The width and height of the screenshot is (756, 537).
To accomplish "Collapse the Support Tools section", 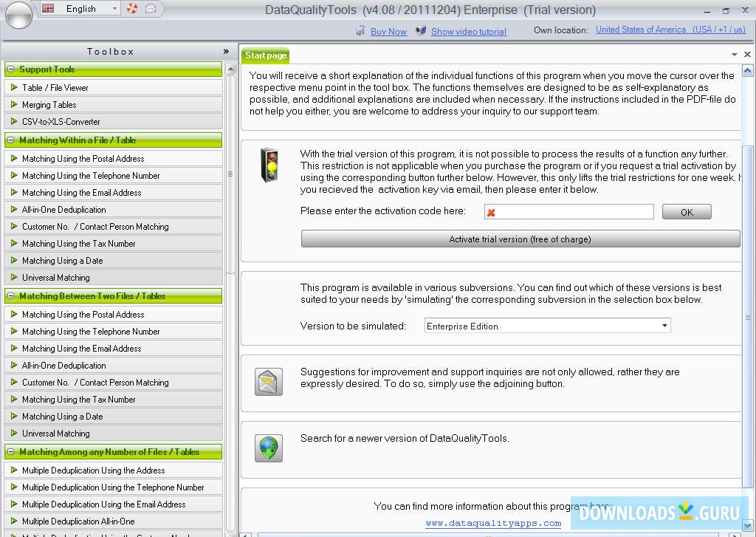I will pyautogui.click(x=11, y=69).
